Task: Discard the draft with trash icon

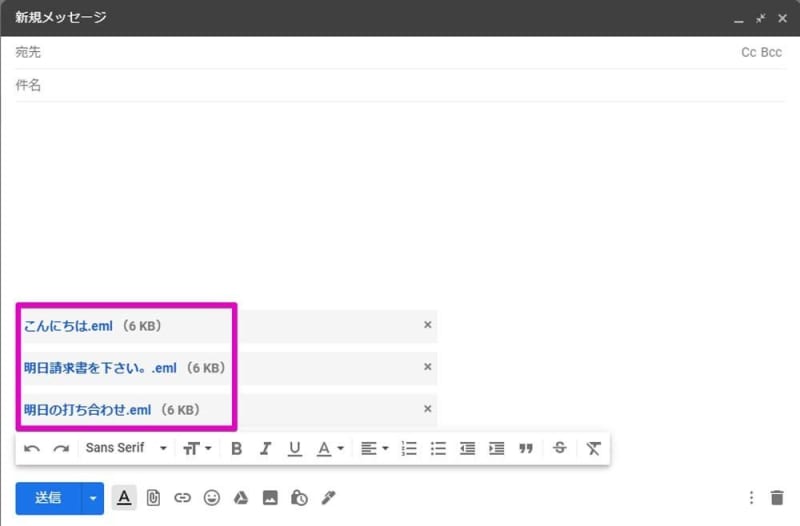Action: [777, 497]
